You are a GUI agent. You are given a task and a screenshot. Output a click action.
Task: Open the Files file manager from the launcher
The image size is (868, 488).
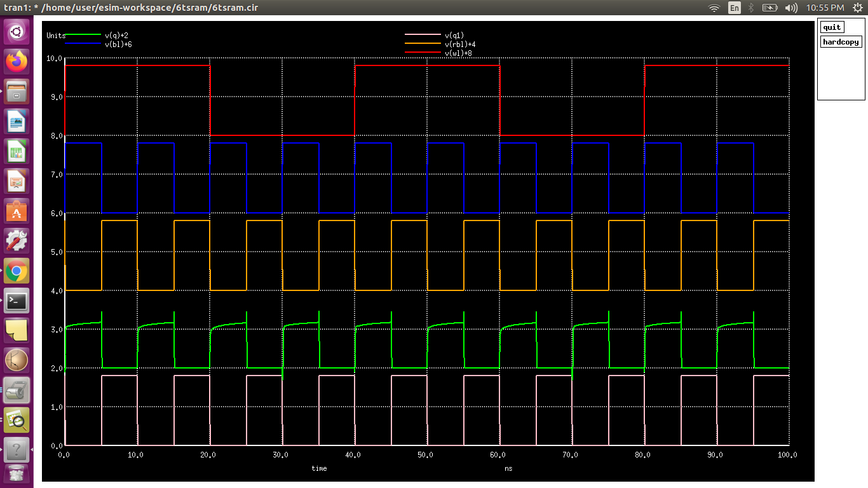16,91
